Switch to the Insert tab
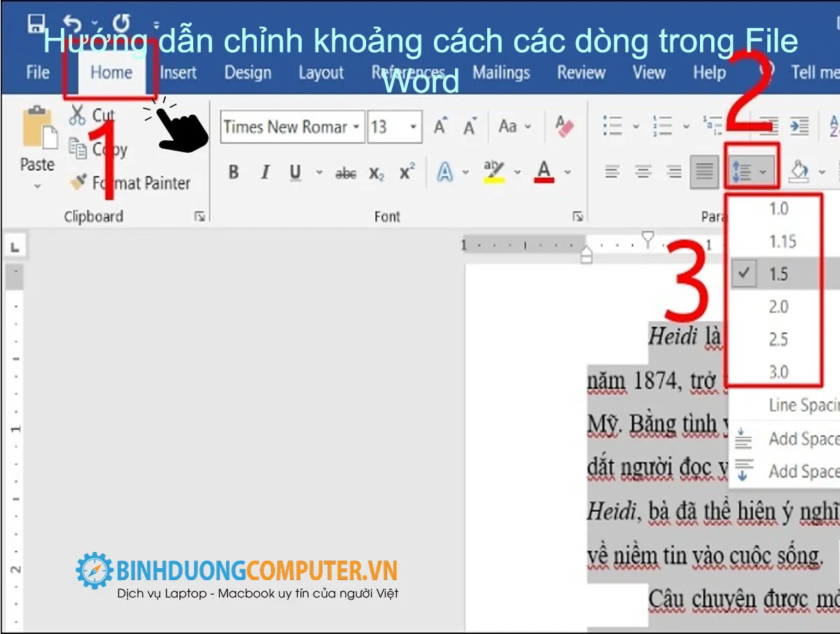The height and width of the screenshot is (634, 840). [x=178, y=72]
